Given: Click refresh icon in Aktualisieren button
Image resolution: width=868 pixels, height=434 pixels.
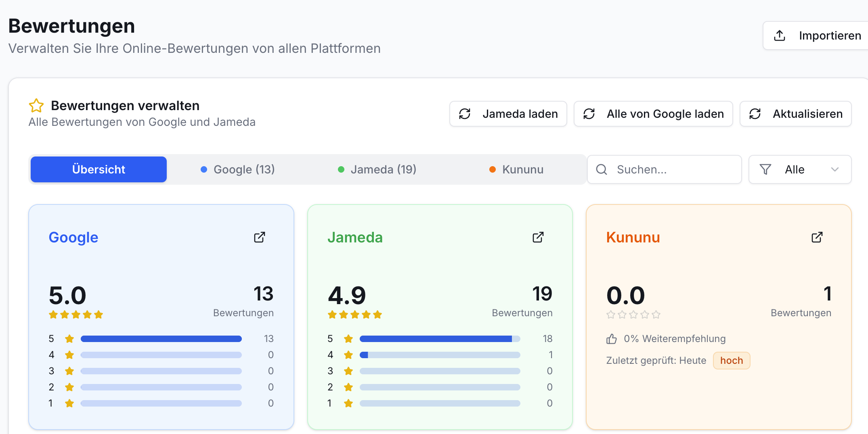Looking at the screenshot, I should 755,114.
